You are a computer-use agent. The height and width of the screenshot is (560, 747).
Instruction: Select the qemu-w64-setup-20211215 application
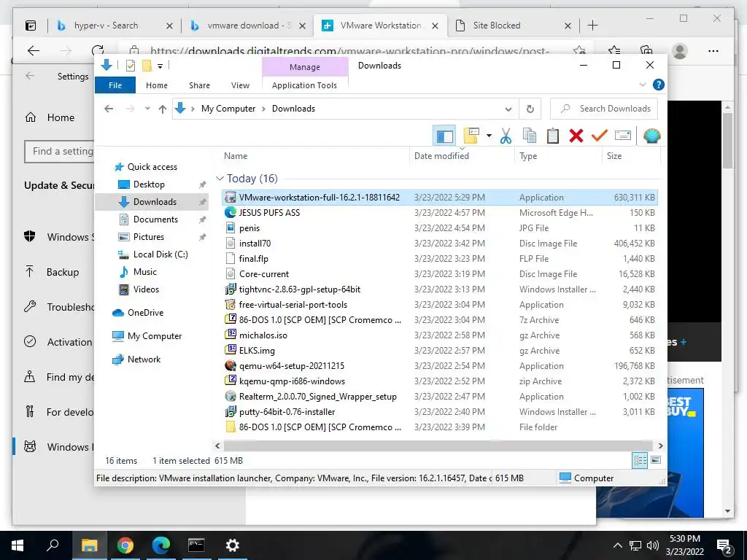(440, 366)
